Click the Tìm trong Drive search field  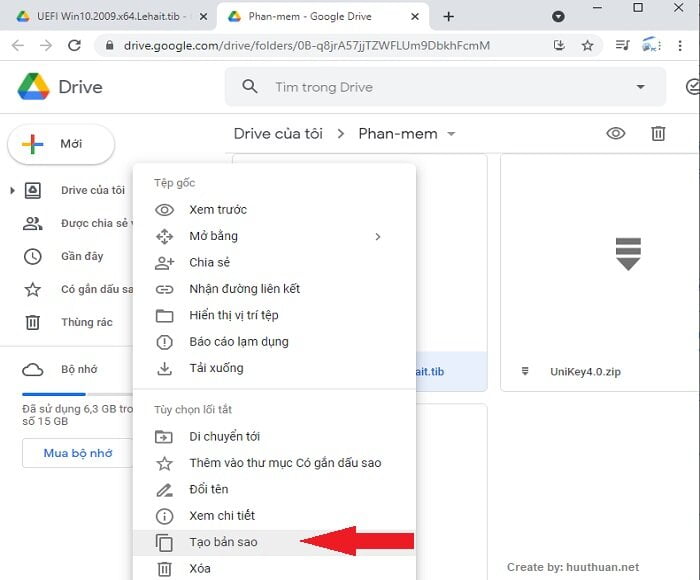(x=440, y=87)
